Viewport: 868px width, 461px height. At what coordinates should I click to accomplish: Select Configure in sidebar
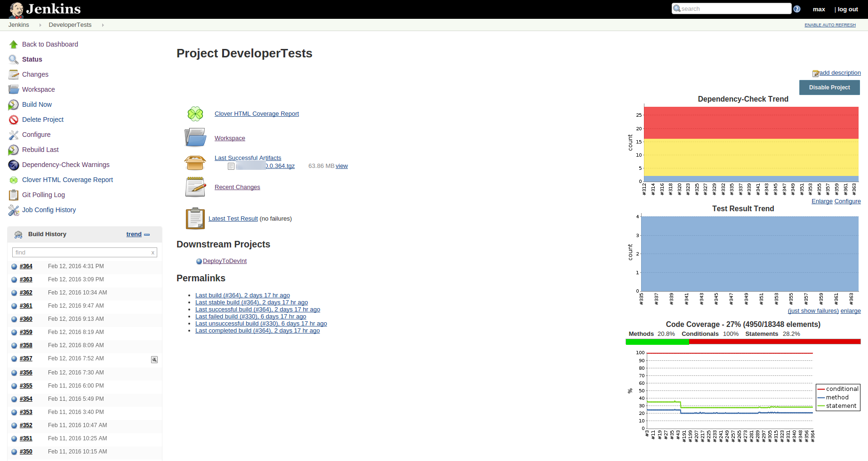coord(36,135)
